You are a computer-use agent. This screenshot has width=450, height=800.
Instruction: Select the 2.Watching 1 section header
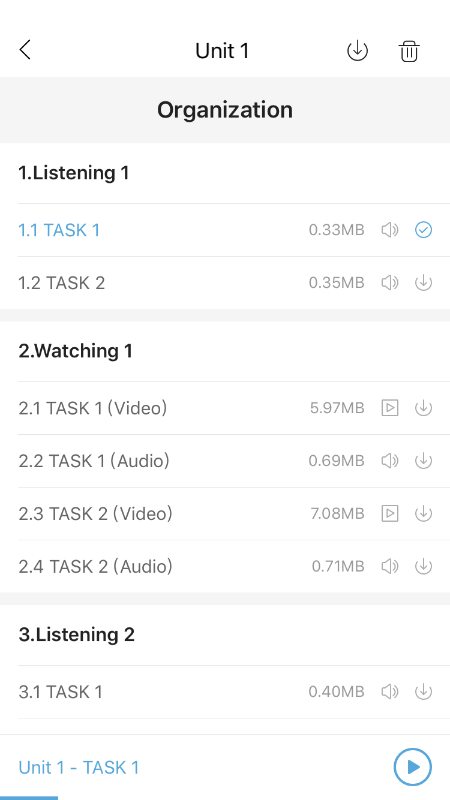(76, 351)
